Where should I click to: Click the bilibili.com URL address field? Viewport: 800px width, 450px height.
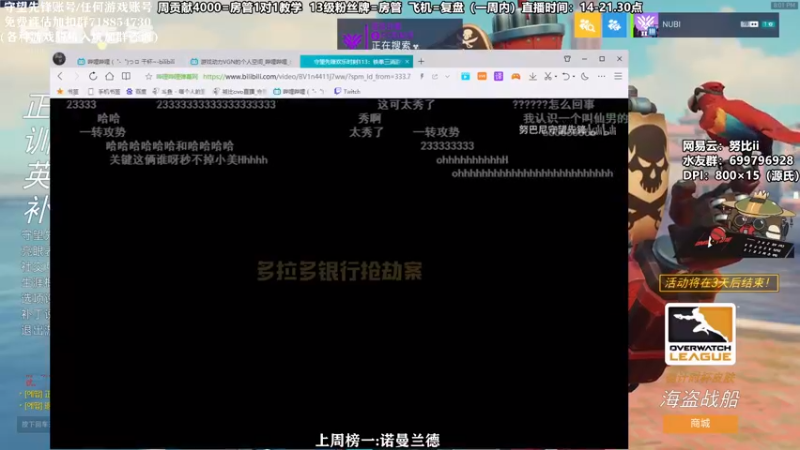coord(306,77)
